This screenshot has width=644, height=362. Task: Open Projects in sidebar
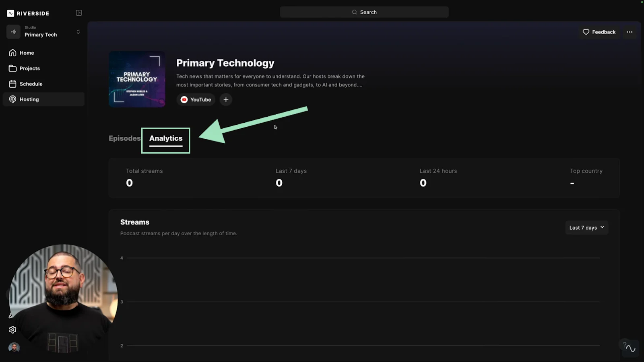pos(43,68)
